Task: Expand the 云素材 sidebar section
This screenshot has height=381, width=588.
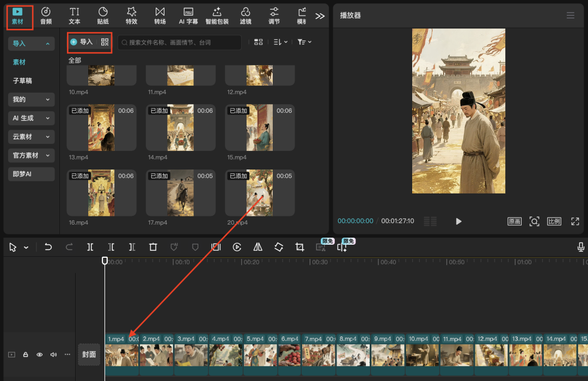Action: coord(32,137)
